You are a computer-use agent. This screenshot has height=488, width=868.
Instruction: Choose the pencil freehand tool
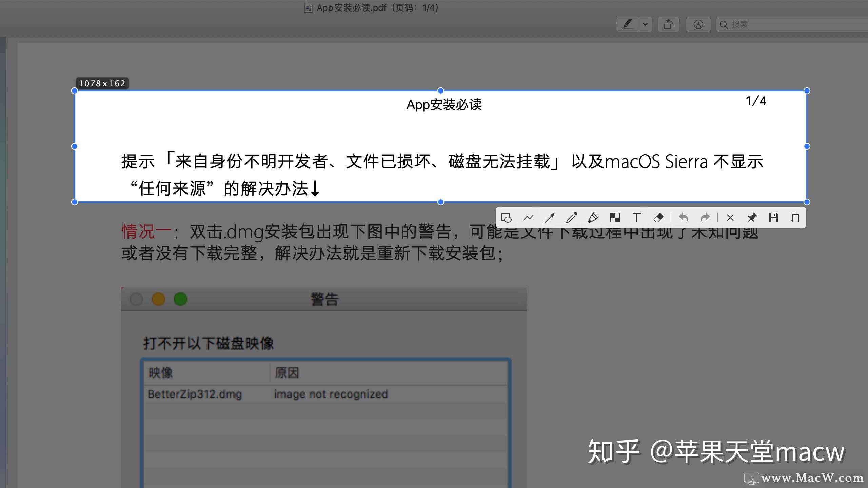pos(571,218)
